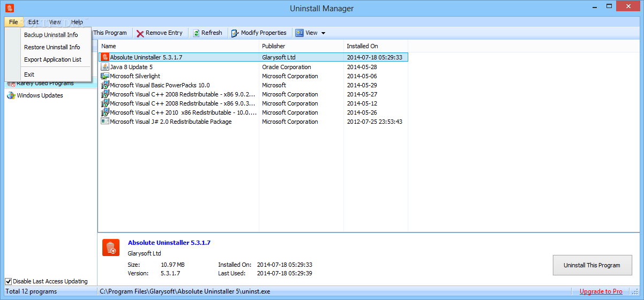Select Export Application List menu entry

[x=53, y=59]
